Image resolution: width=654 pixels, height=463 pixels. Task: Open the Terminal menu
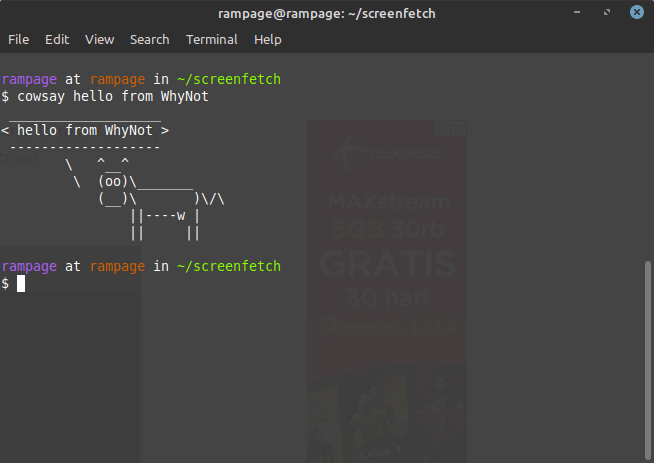[x=211, y=40]
